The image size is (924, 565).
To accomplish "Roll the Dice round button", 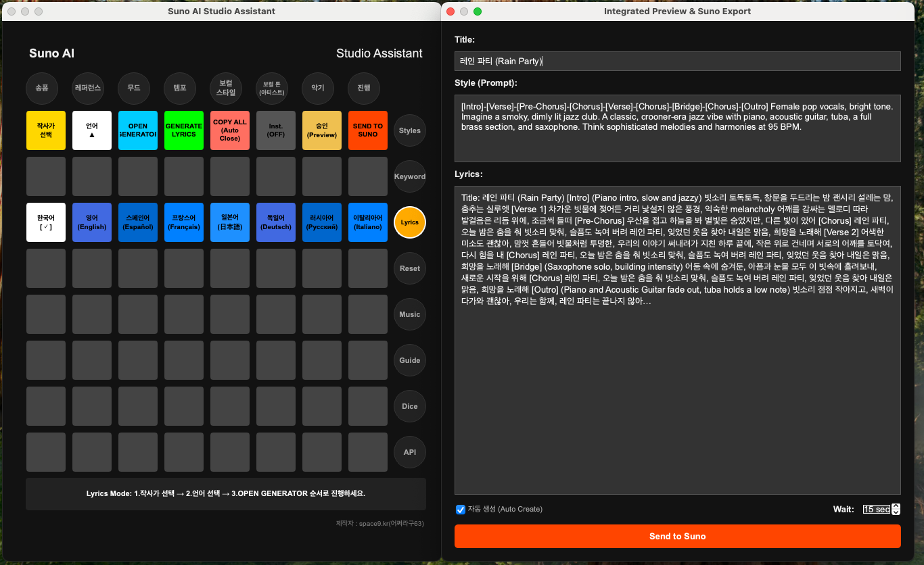I will click(409, 406).
